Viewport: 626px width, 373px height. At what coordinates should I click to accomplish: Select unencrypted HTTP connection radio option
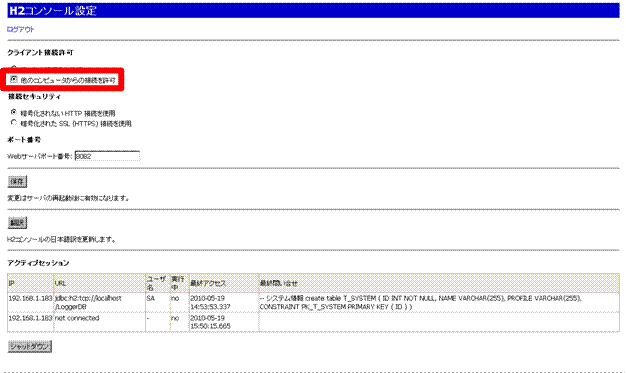point(14,112)
